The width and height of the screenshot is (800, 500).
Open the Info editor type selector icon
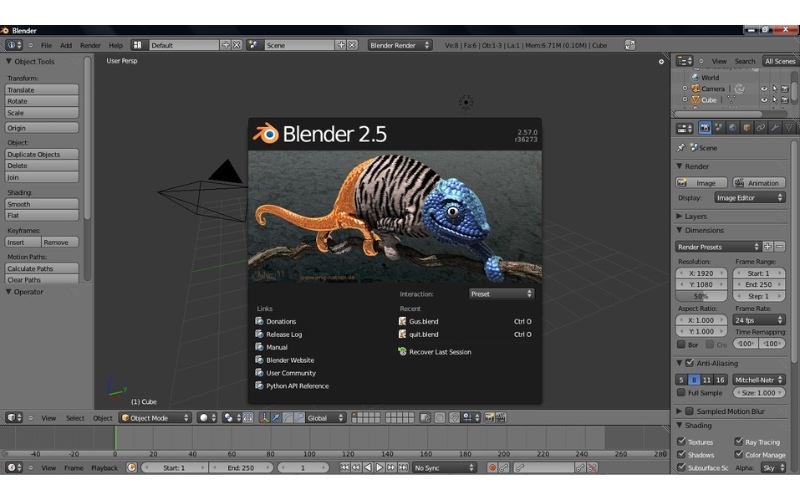click(x=14, y=45)
